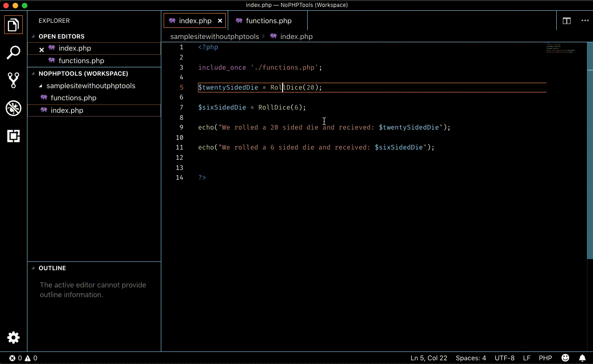Open the notifications bell
The width and height of the screenshot is (593, 364).
click(582, 358)
